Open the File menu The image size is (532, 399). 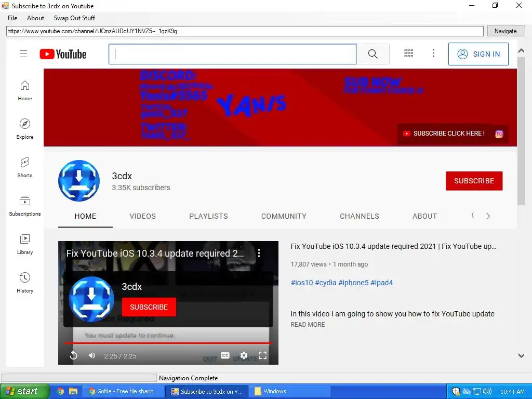(12, 18)
